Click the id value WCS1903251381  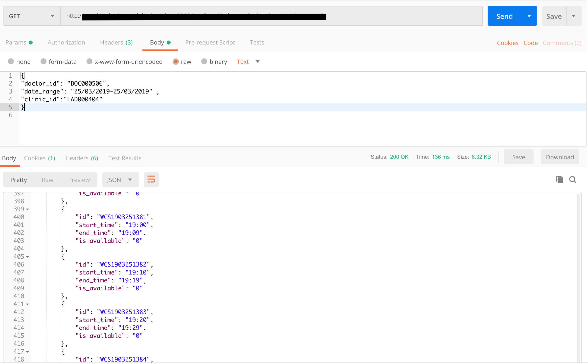click(123, 217)
